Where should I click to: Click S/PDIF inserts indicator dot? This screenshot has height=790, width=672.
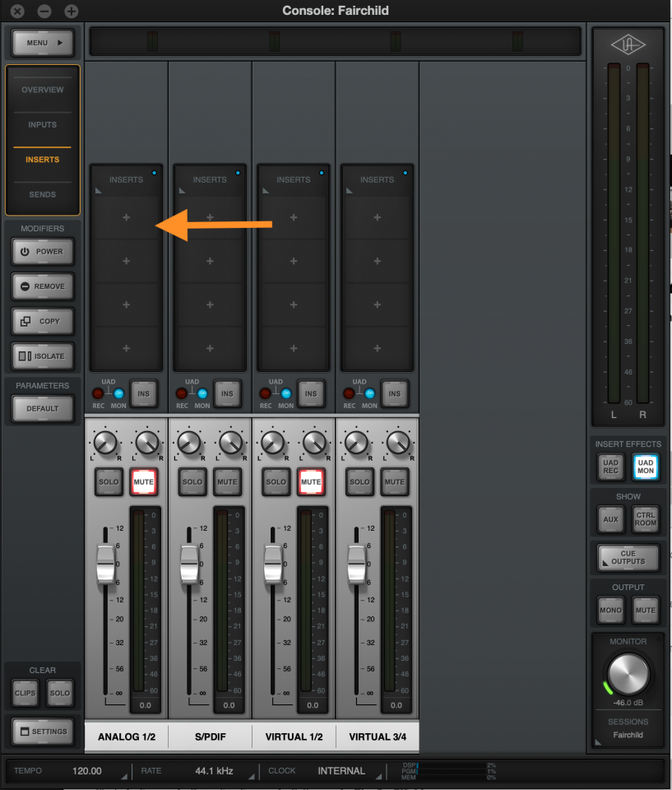(x=238, y=173)
